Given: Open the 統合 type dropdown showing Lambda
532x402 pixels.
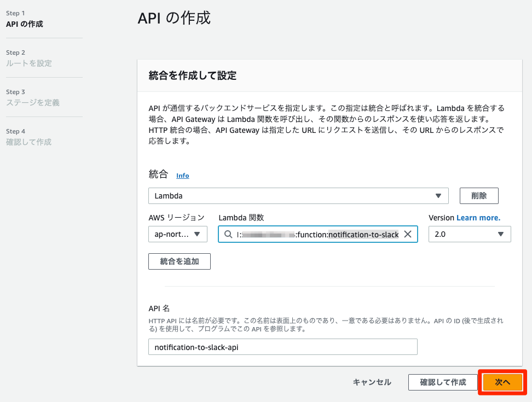Looking at the screenshot, I should 298,196.
